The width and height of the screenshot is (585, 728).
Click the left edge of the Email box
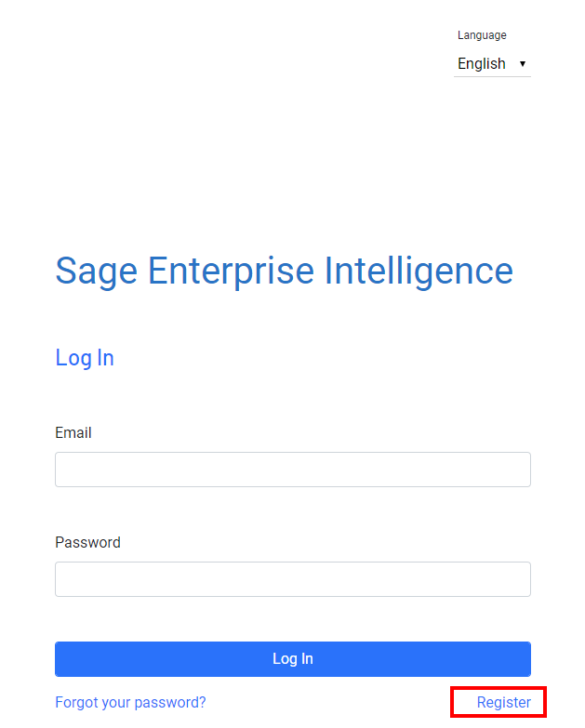point(63,470)
